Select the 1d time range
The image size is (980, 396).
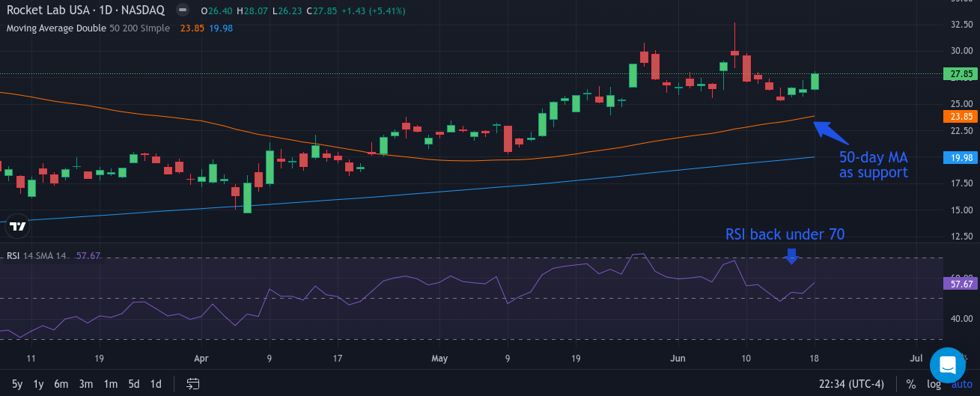(156, 384)
